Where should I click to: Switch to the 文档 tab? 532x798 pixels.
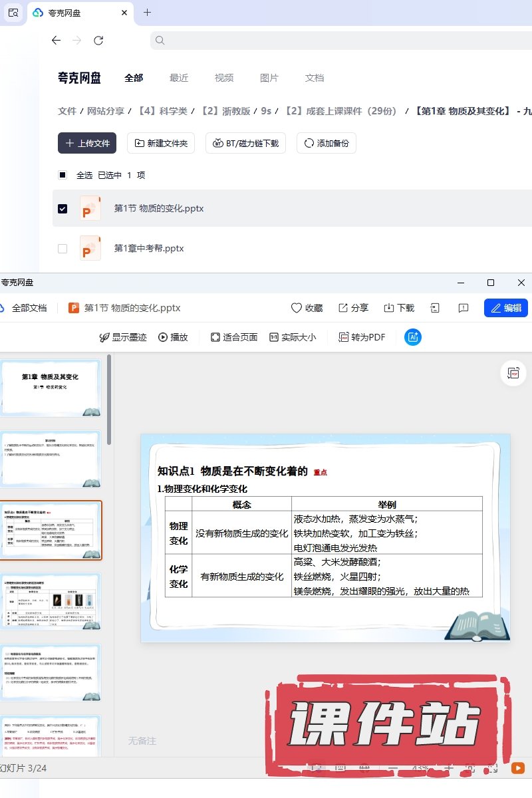pos(315,78)
